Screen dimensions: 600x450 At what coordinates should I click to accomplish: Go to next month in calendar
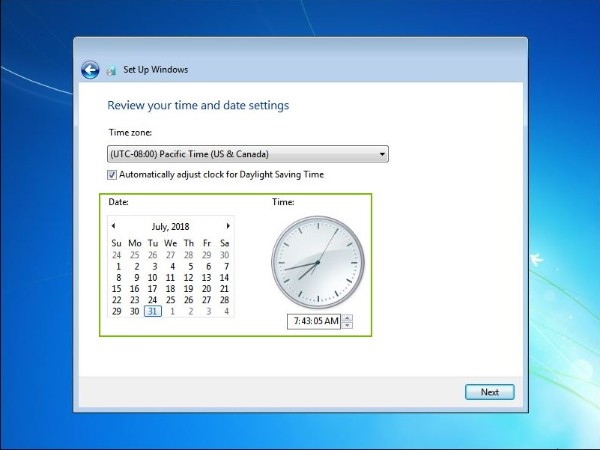[228, 226]
